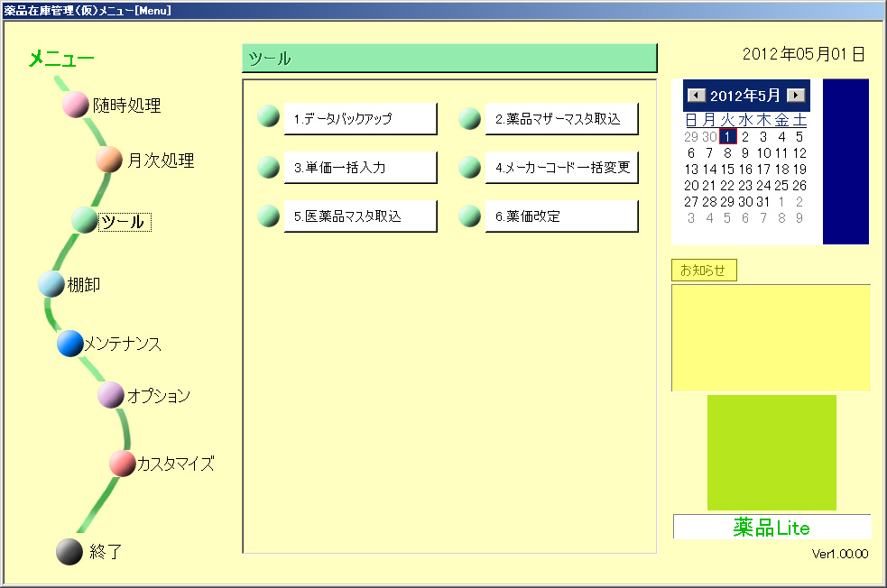Screen dimensions: 887x588
Task: Click the green ball beside 3.単価一括入力
Action: pos(268,167)
